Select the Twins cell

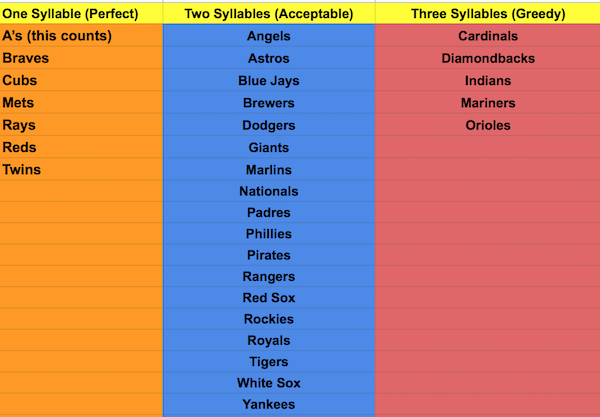(x=22, y=169)
